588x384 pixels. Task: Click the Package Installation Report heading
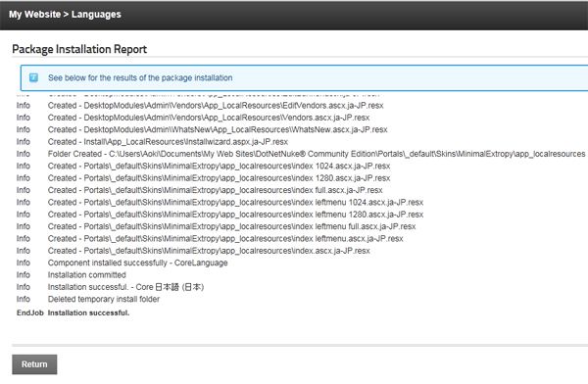click(x=79, y=49)
